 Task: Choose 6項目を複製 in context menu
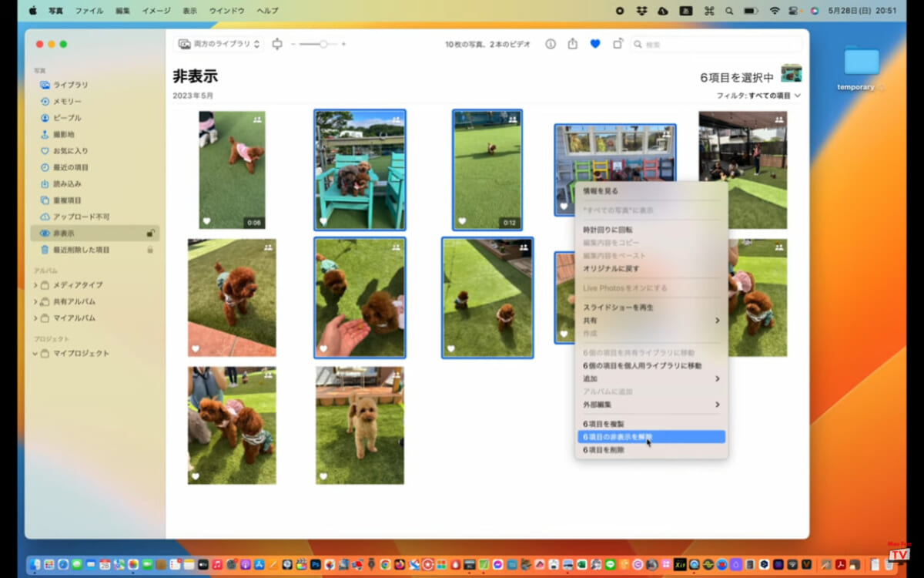coord(651,424)
